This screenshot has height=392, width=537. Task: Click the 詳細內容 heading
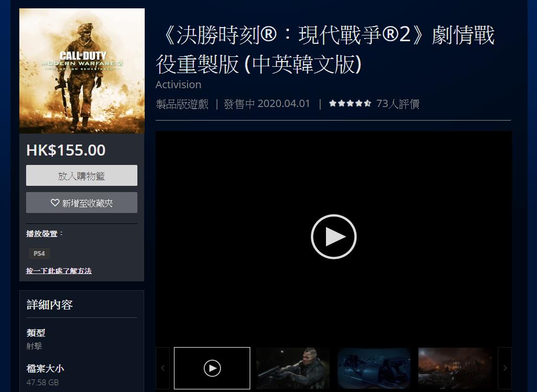[x=50, y=305]
